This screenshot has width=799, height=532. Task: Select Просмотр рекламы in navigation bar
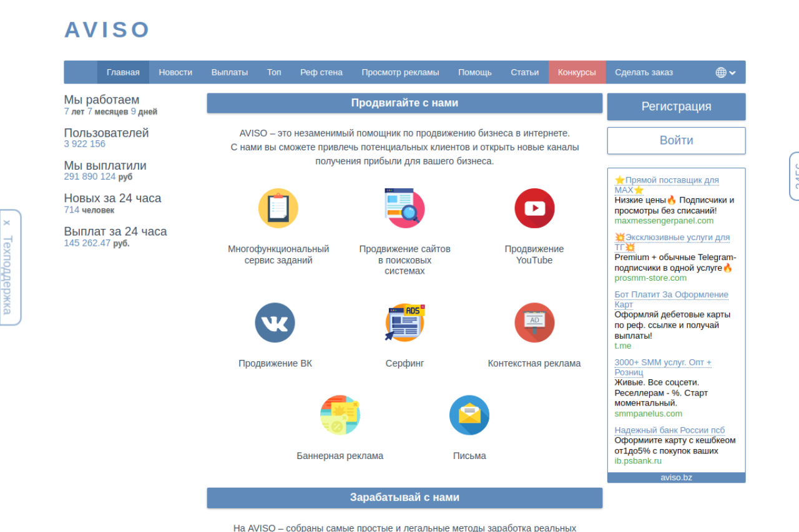coord(400,72)
